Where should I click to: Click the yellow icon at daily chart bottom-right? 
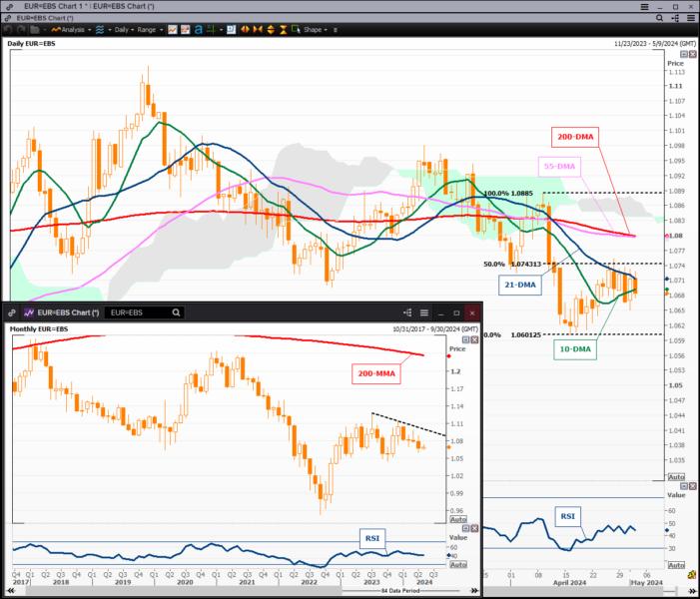[692, 574]
